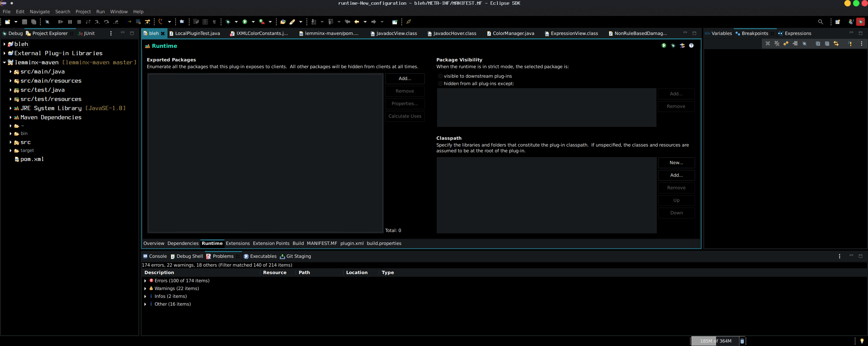Open the Project menu
Viewport: 868px width, 346px height.
coord(83,12)
